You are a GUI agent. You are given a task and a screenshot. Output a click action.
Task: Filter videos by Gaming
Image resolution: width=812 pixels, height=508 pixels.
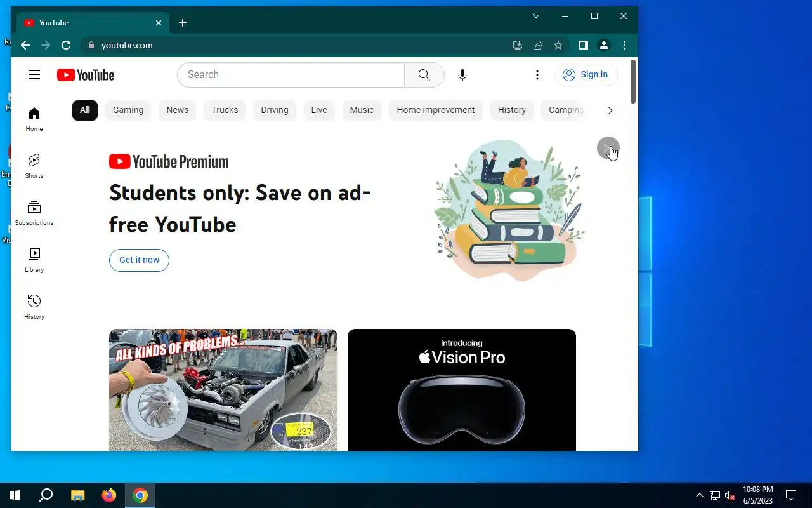128,110
